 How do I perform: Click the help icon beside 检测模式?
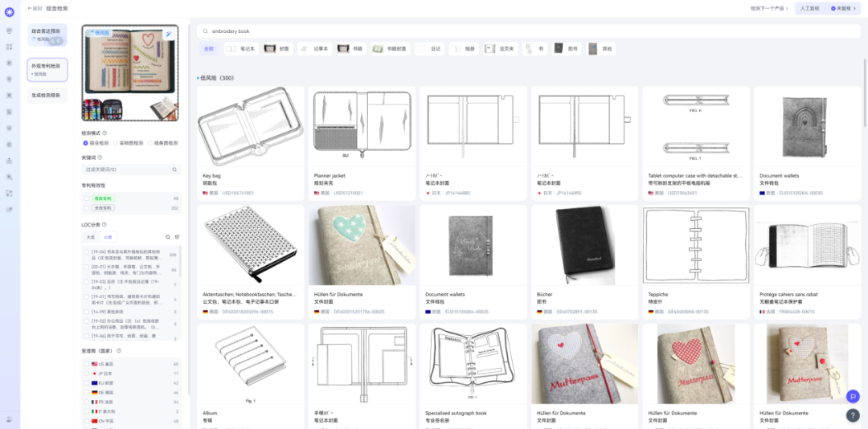[x=104, y=133]
